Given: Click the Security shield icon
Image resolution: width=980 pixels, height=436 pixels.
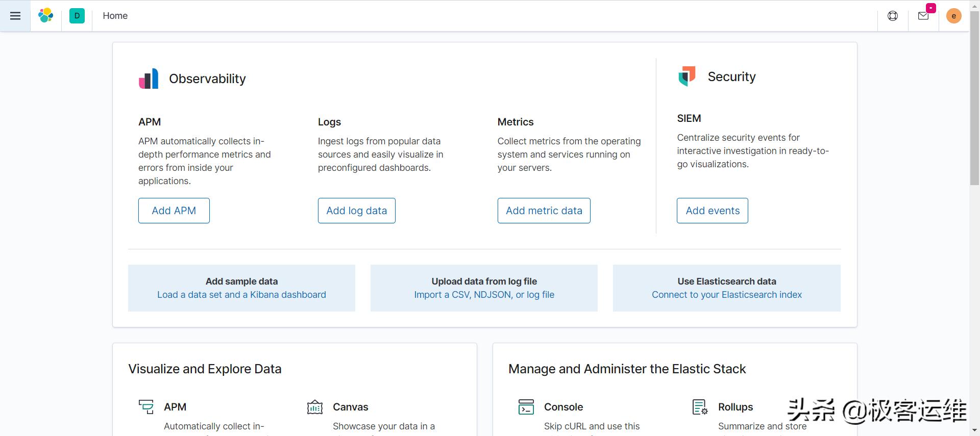Looking at the screenshot, I should tap(687, 76).
